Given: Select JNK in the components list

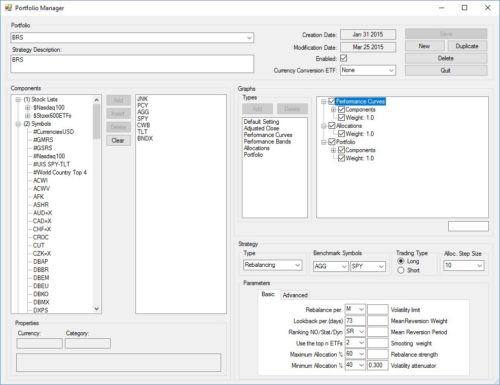Looking at the screenshot, I should (143, 99).
